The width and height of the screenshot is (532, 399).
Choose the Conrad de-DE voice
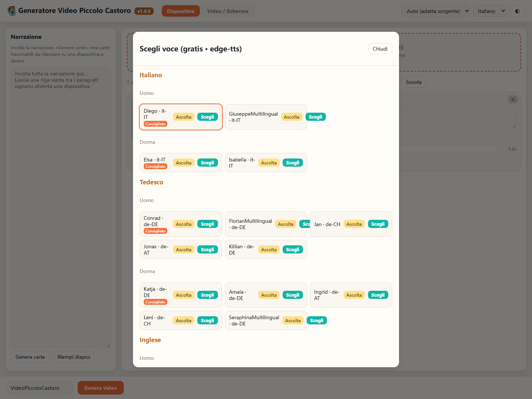pos(208,224)
